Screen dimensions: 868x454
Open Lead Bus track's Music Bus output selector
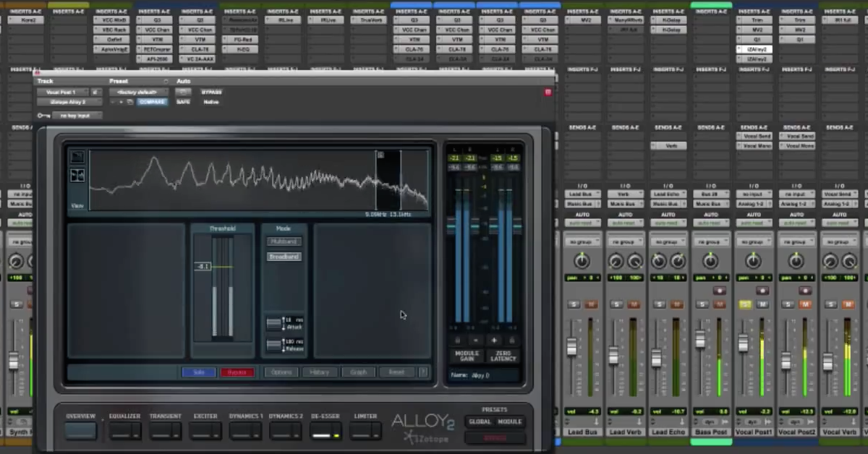click(x=582, y=205)
